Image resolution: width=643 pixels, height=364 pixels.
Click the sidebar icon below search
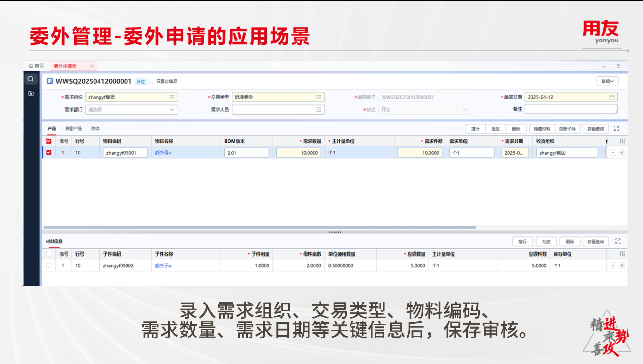click(x=31, y=94)
